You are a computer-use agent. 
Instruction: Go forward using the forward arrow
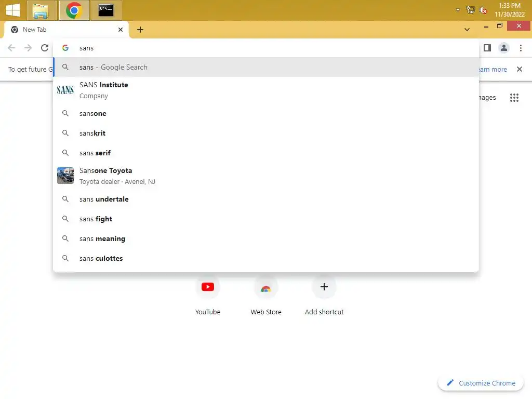[x=28, y=48]
